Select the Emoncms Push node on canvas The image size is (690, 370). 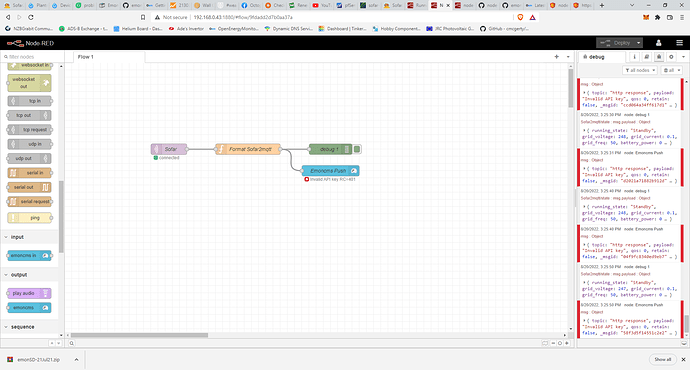[x=330, y=171]
